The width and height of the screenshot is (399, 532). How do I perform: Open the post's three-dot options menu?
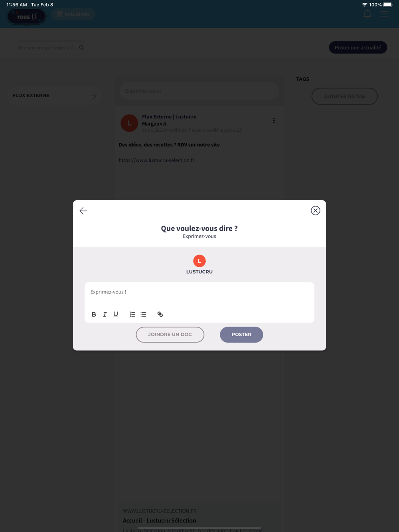[x=274, y=120]
